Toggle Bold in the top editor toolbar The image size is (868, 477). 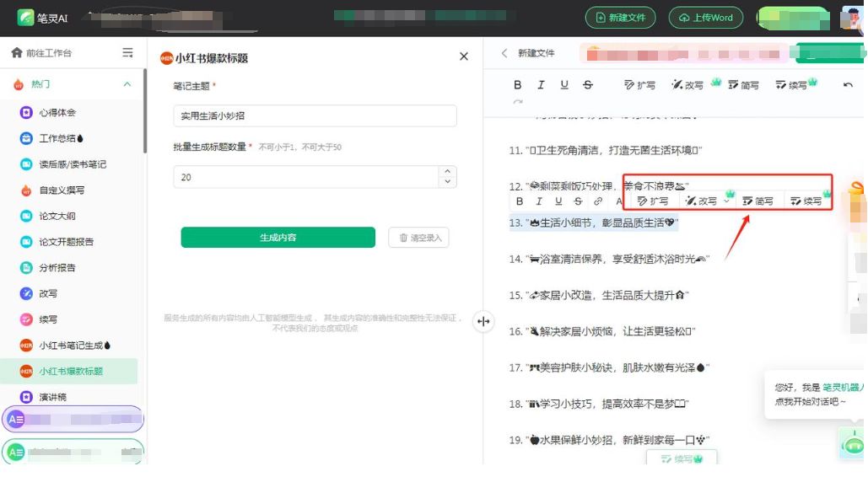(x=518, y=84)
